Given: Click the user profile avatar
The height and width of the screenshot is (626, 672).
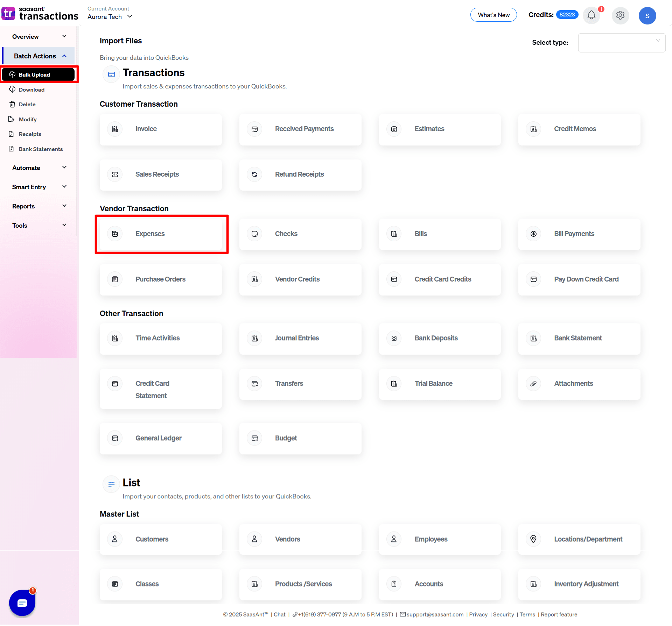Looking at the screenshot, I should [x=647, y=15].
